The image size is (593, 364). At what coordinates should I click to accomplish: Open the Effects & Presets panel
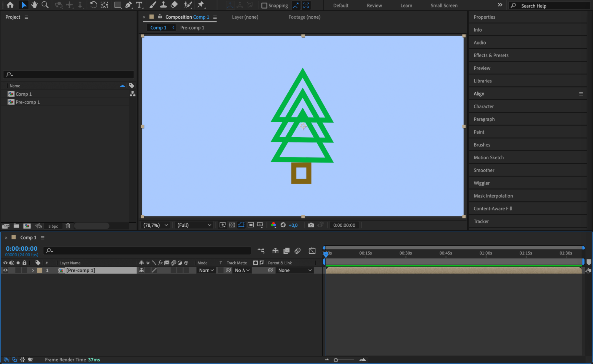click(491, 55)
